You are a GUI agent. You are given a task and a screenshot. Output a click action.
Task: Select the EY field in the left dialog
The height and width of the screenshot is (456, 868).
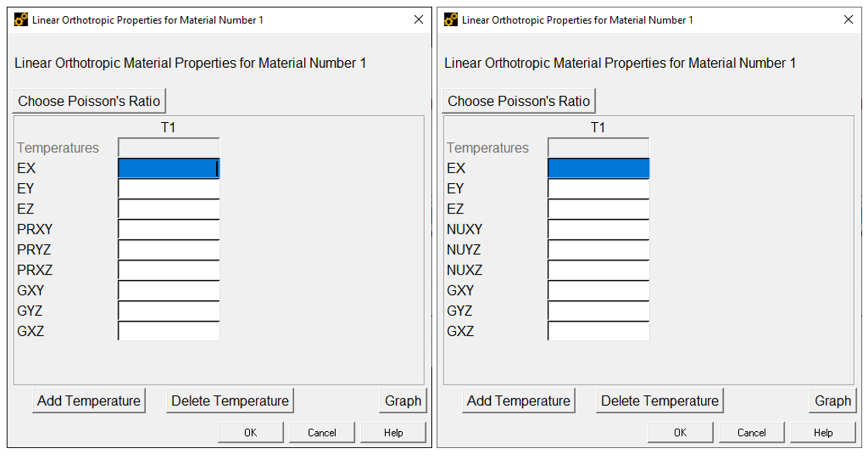pyautogui.click(x=169, y=189)
